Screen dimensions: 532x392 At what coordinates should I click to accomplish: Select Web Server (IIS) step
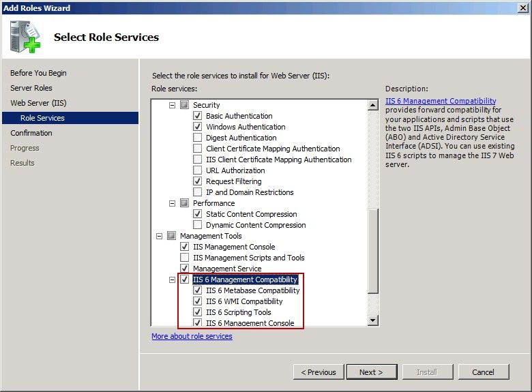[x=38, y=103]
